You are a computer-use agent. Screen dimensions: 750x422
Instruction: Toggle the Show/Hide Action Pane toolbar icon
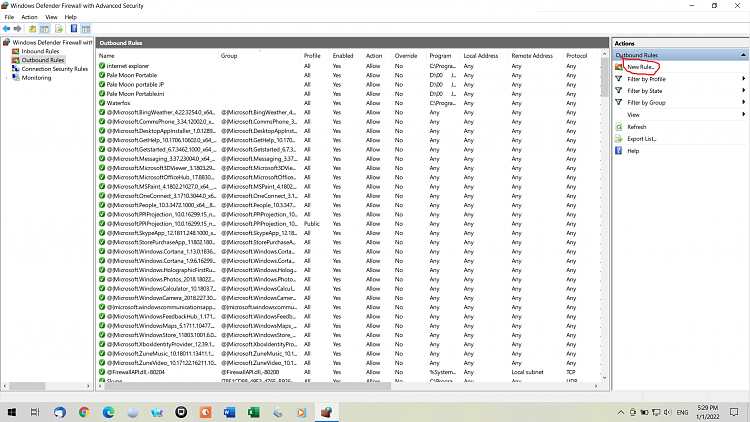pyautogui.click(x=86, y=29)
